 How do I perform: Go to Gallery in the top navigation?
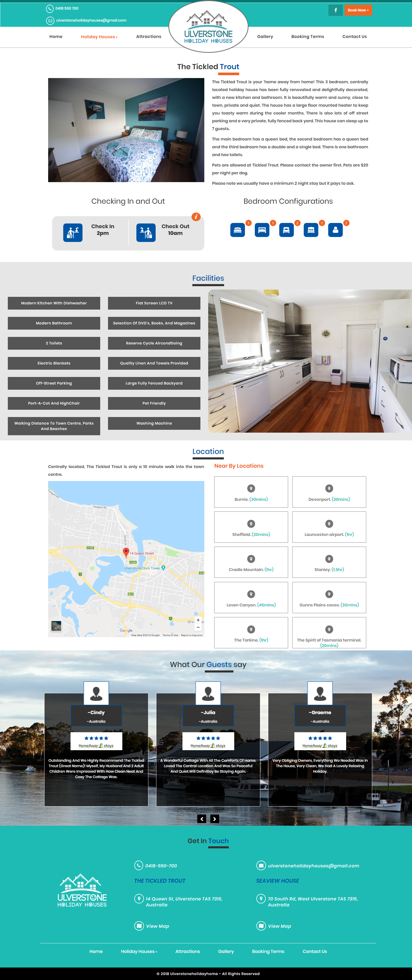coord(265,37)
